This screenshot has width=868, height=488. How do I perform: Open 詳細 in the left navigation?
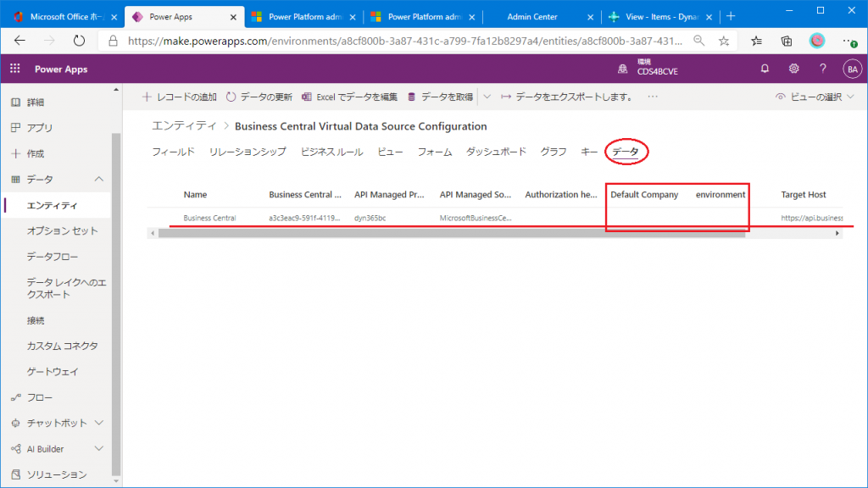36,103
